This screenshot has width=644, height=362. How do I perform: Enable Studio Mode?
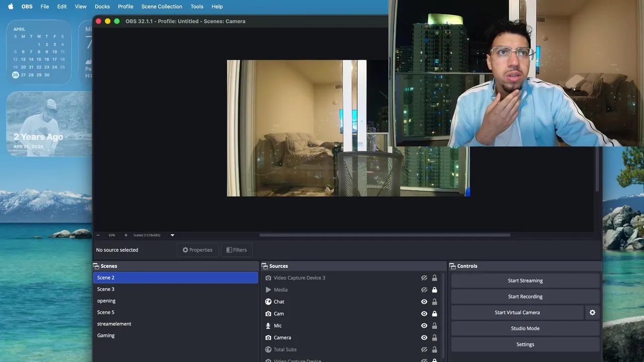[525, 328]
